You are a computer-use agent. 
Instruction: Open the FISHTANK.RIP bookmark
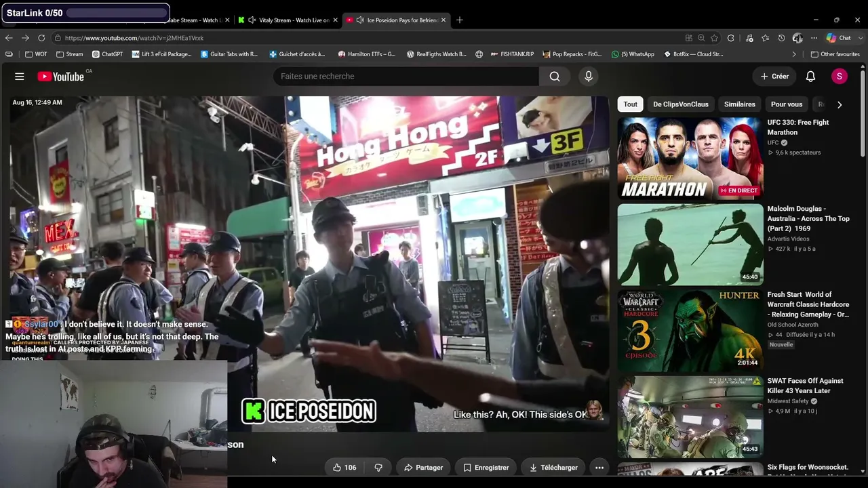pyautogui.click(x=512, y=54)
